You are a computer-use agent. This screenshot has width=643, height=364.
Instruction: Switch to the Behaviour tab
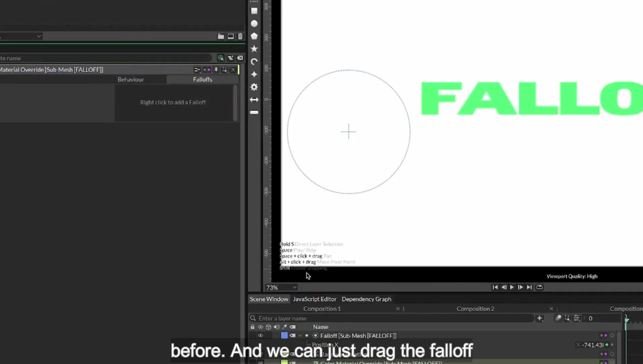(x=131, y=80)
